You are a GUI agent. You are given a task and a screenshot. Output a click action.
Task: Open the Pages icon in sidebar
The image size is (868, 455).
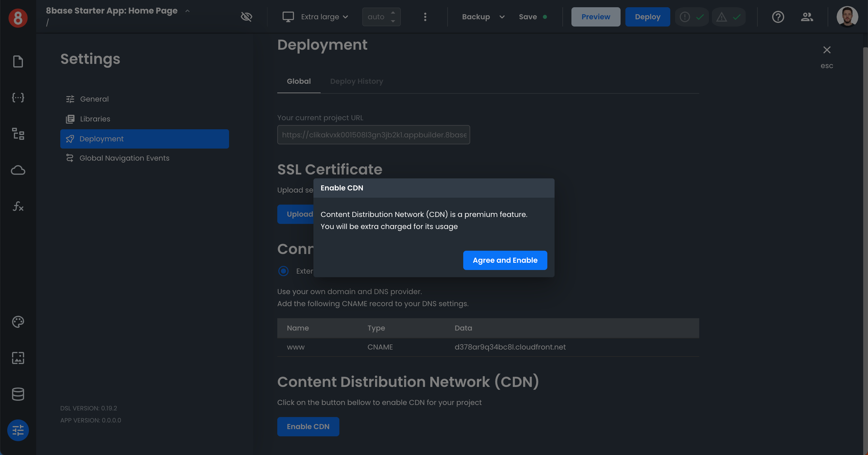18,62
